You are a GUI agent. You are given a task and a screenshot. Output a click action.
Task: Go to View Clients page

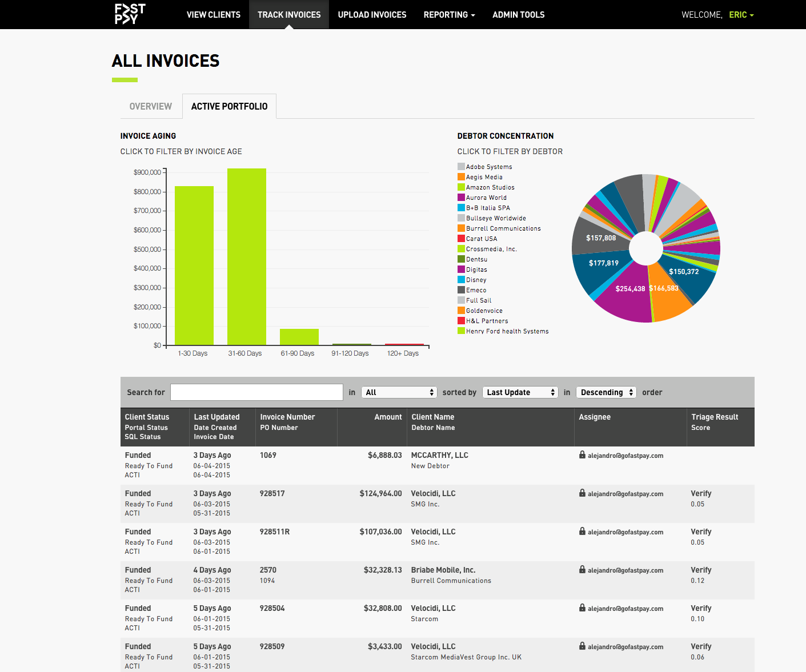(214, 15)
